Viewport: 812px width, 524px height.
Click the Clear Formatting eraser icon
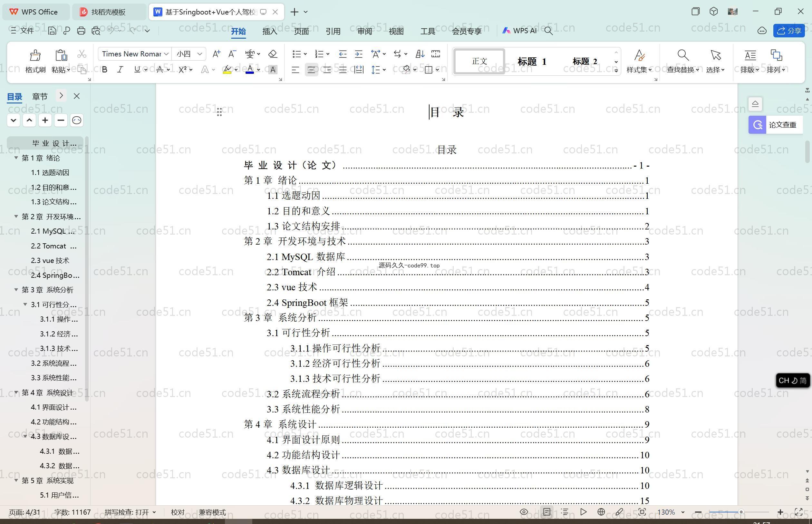tap(273, 54)
